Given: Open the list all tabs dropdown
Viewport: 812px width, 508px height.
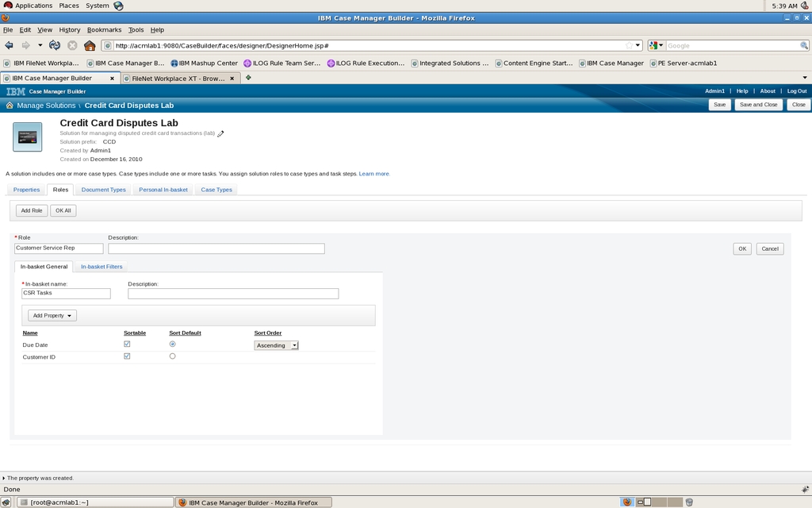Looking at the screenshot, I should (x=805, y=78).
